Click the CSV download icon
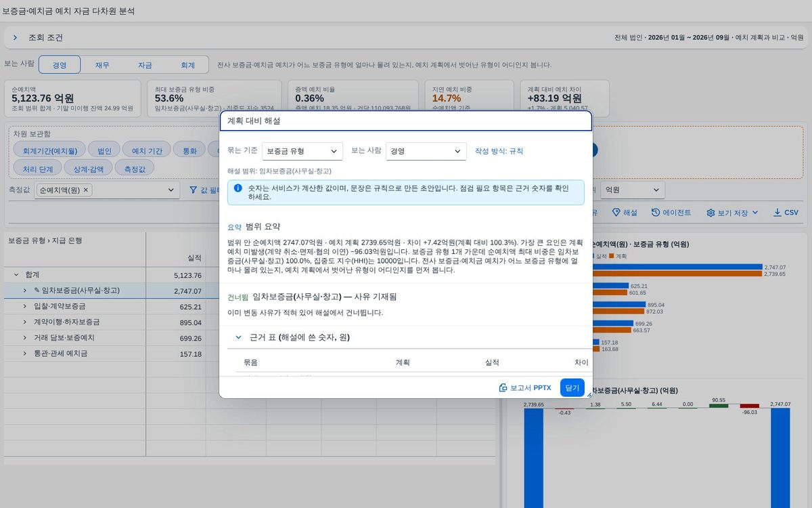This screenshot has width=812, height=508. click(x=777, y=213)
